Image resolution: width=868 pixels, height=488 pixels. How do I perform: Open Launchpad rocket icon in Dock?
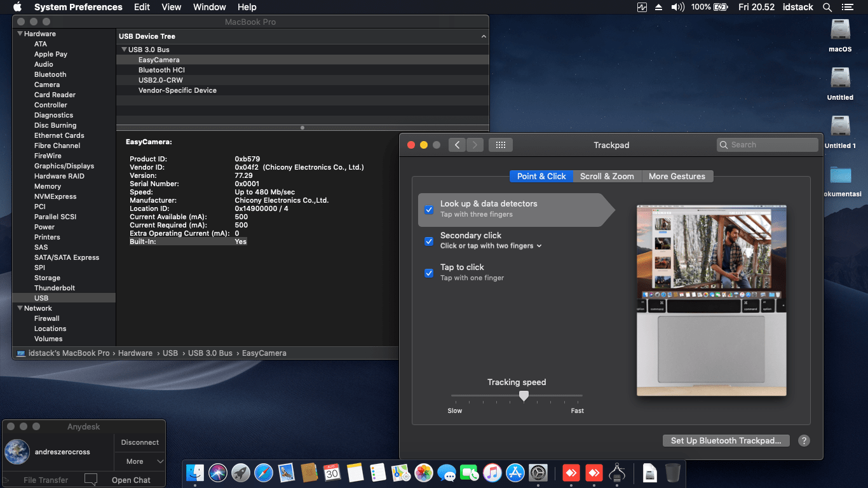[241, 473]
